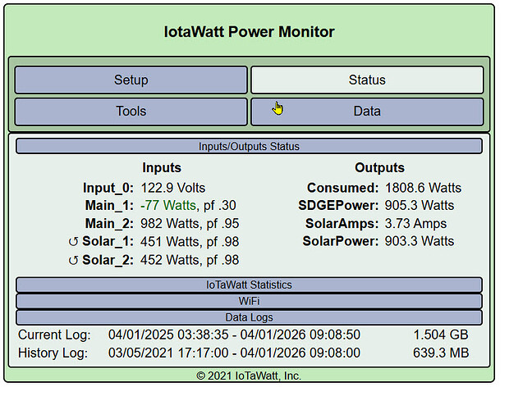Click the 2021 IoTaWatt, Inc. copyright footer
The height and width of the screenshot is (410, 532).
click(249, 376)
